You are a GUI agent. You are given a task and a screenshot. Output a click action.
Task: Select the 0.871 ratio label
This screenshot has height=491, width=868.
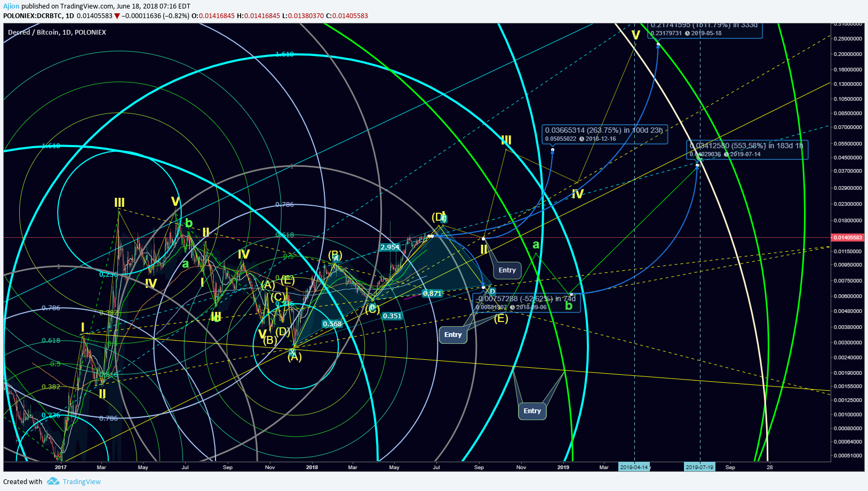pos(432,293)
